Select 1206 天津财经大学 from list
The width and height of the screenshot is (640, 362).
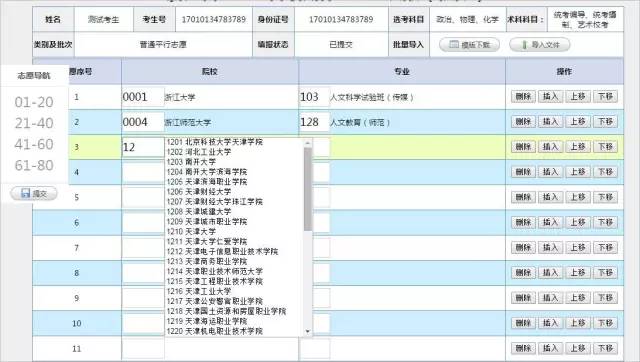click(199, 192)
